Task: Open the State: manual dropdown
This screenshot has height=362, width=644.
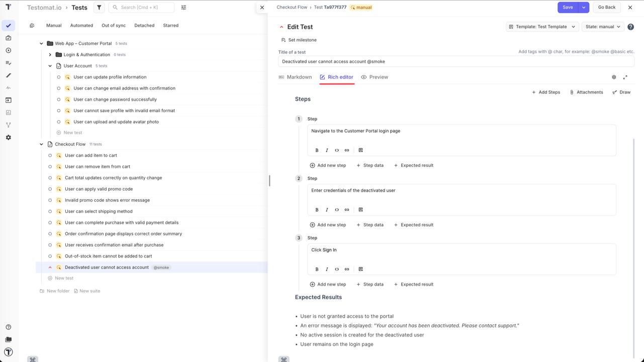Action: (603, 27)
